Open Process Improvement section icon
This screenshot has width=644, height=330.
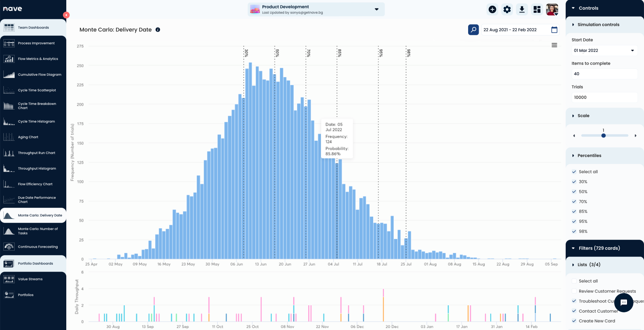[x=9, y=43]
